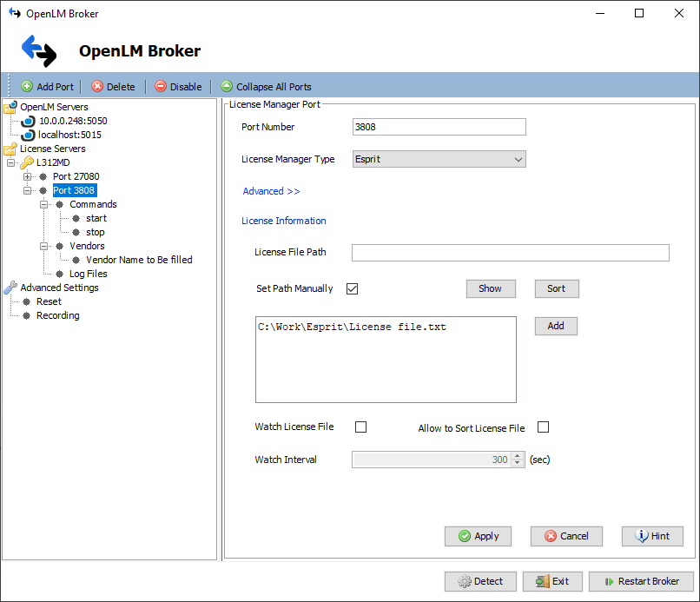Viewport: 700px width, 602px height.
Task: Click the Collapse All Ports icon
Action: click(x=227, y=87)
